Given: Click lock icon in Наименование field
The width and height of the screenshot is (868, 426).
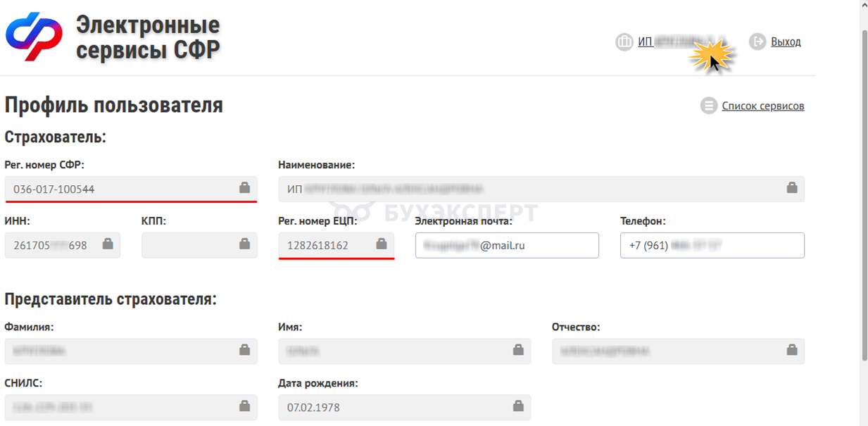Looking at the screenshot, I should click(x=792, y=187).
